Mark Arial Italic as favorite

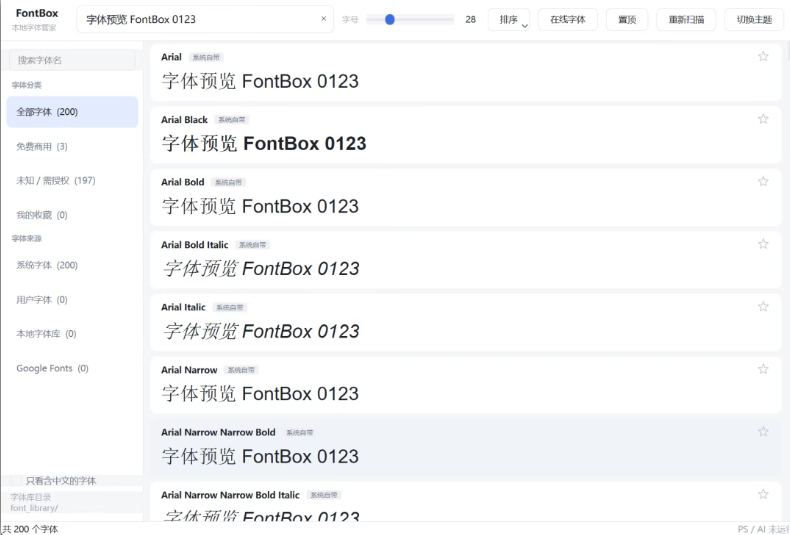(763, 306)
